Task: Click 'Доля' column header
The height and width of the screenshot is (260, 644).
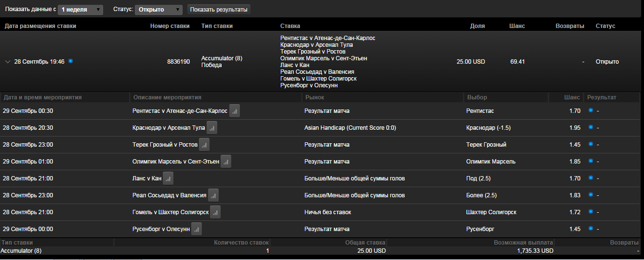Action: tap(477, 26)
